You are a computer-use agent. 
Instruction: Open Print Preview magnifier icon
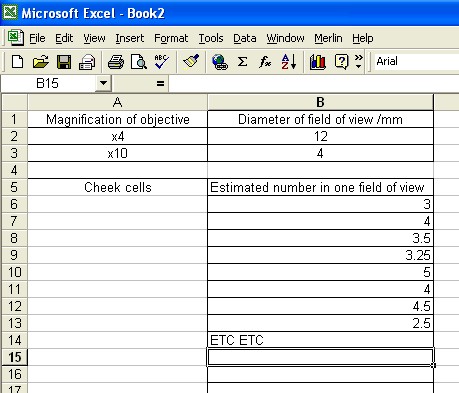click(139, 62)
